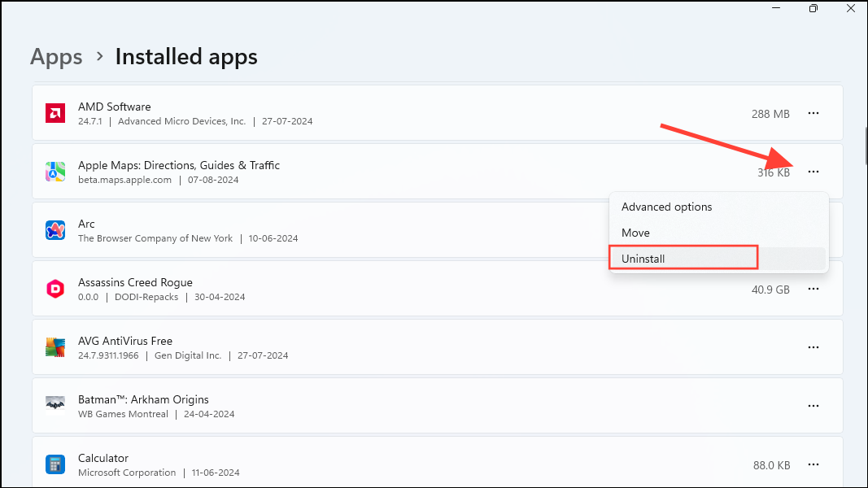Choose Advanced options in the context menu
This screenshot has width=868, height=488.
[x=718, y=207]
